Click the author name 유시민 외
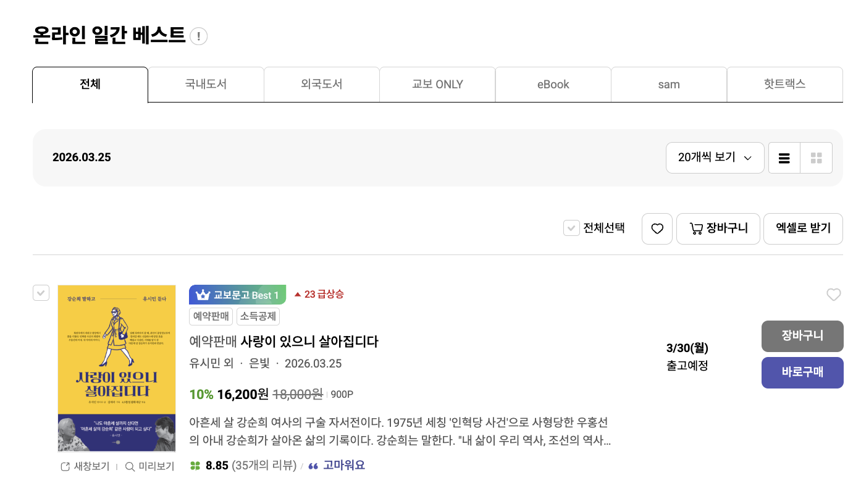 [x=211, y=364]
